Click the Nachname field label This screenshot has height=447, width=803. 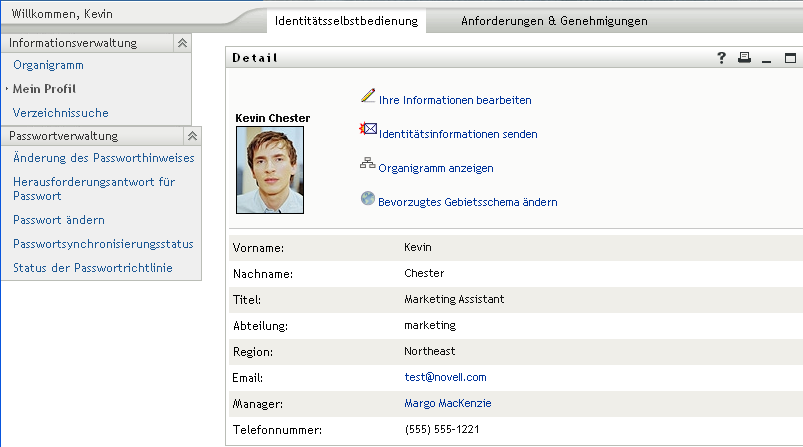tap(263, 274)
